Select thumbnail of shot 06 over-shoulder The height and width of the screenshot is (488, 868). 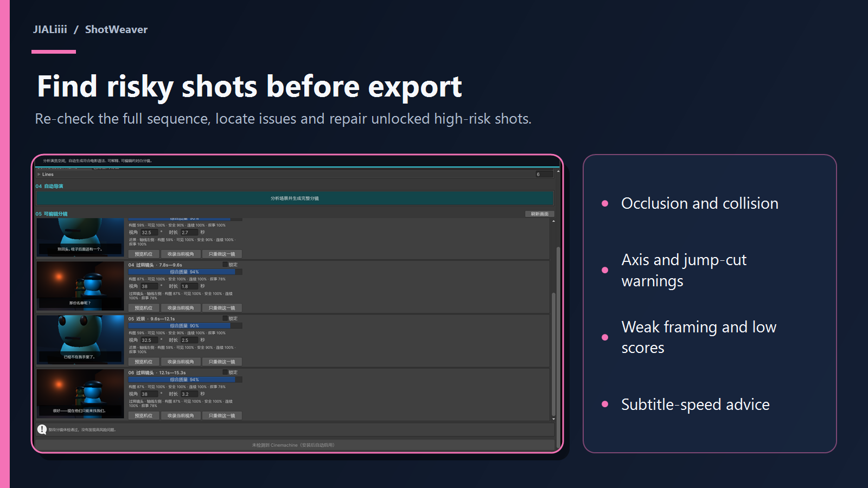tap(80, 394)
